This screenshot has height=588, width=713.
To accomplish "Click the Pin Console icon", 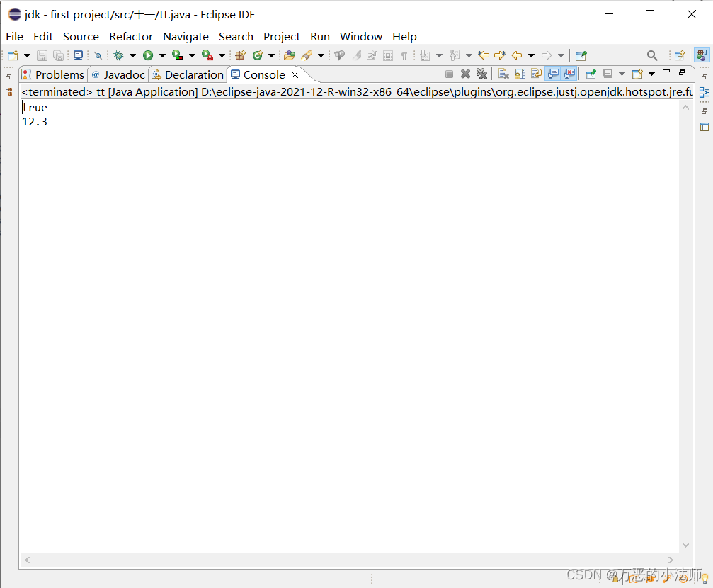I will pyautogui.click(x=591, y=74).
